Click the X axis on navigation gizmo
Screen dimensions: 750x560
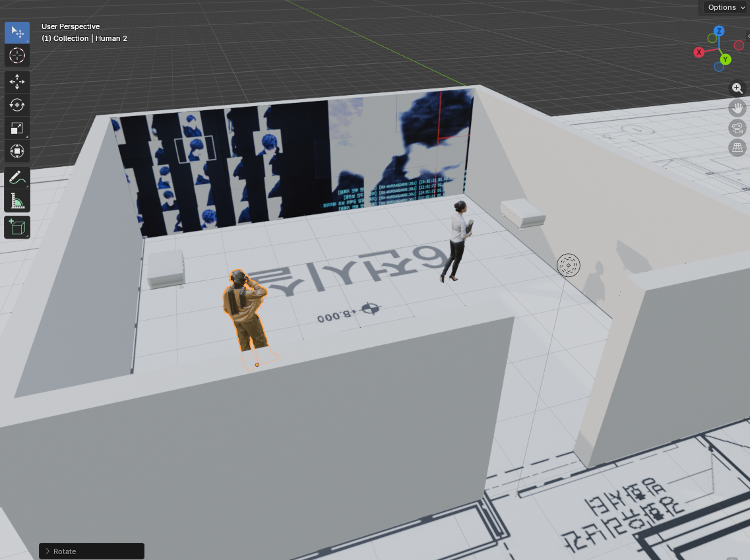(699, 52)
